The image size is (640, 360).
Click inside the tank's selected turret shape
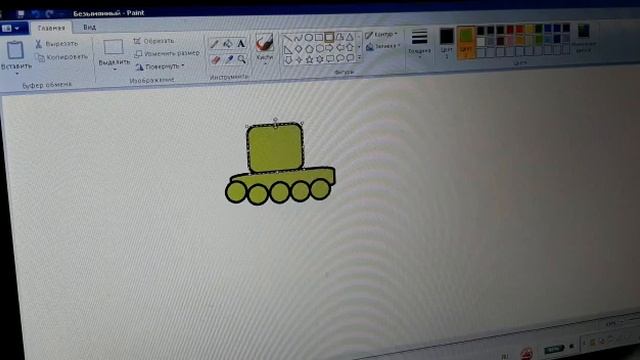275,148
